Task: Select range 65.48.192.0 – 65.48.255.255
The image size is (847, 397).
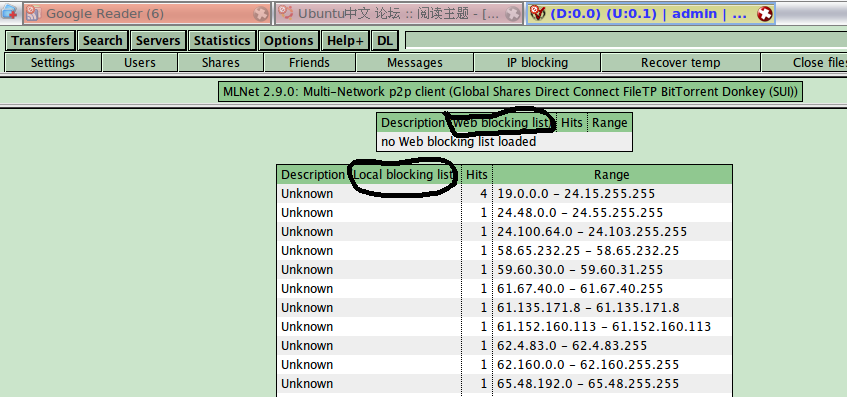Action: click(588, 383)
